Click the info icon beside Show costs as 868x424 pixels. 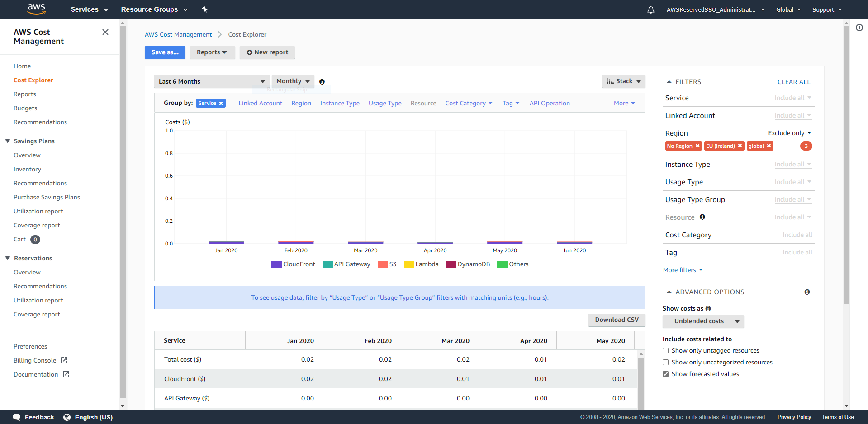pyautogui.click(x=708, y=309)
